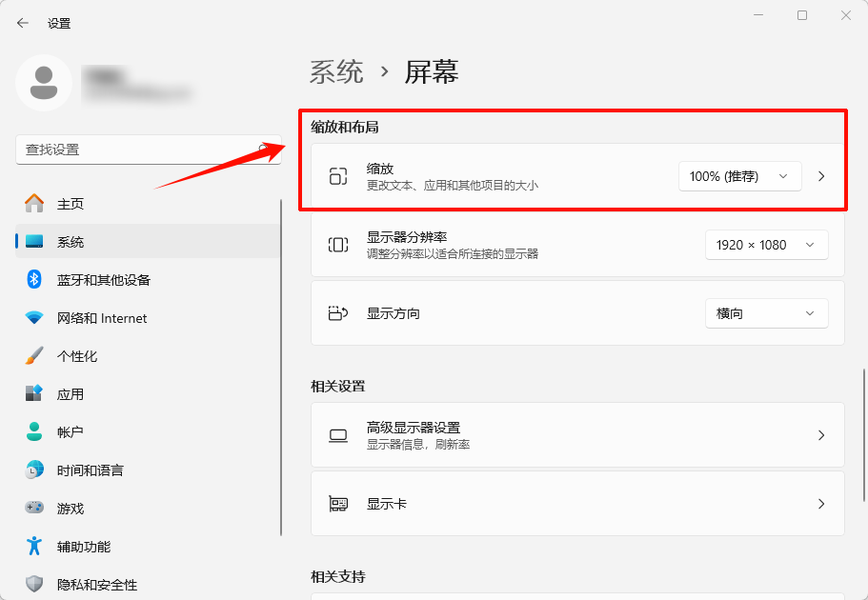This screenshot has height=600, width=868.
Task: Open the 缩放 scale dropdown showing 100% (推荐)
Action: 739,176
